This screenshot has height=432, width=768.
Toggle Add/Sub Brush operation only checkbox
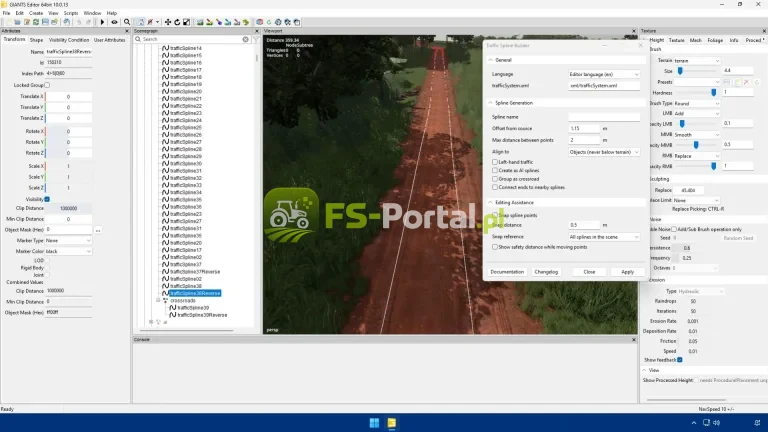click(674, 229)
